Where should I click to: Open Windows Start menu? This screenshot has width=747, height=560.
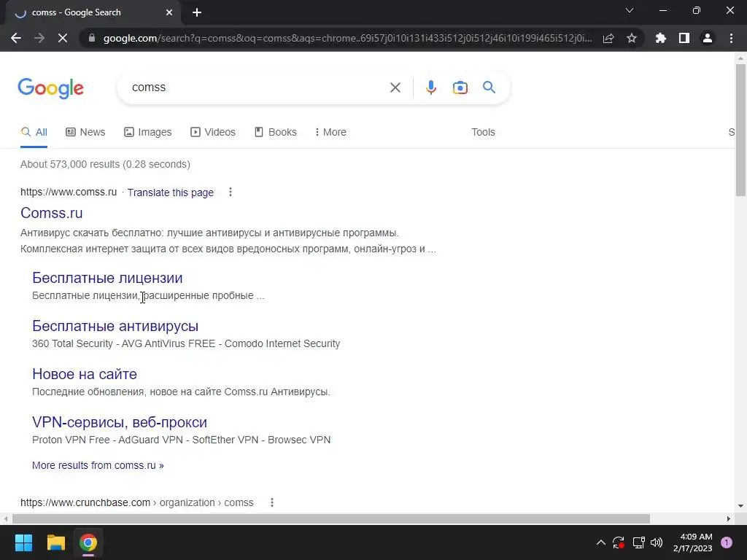point(23,542)
